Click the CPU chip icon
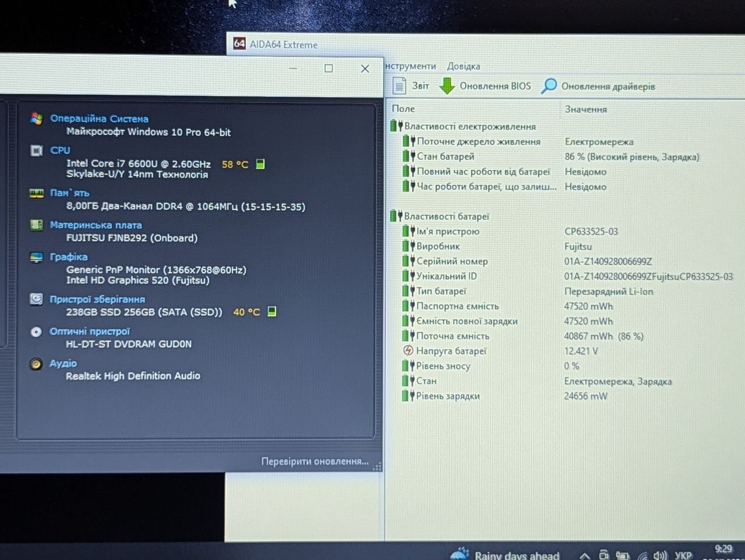 [36, 151]
